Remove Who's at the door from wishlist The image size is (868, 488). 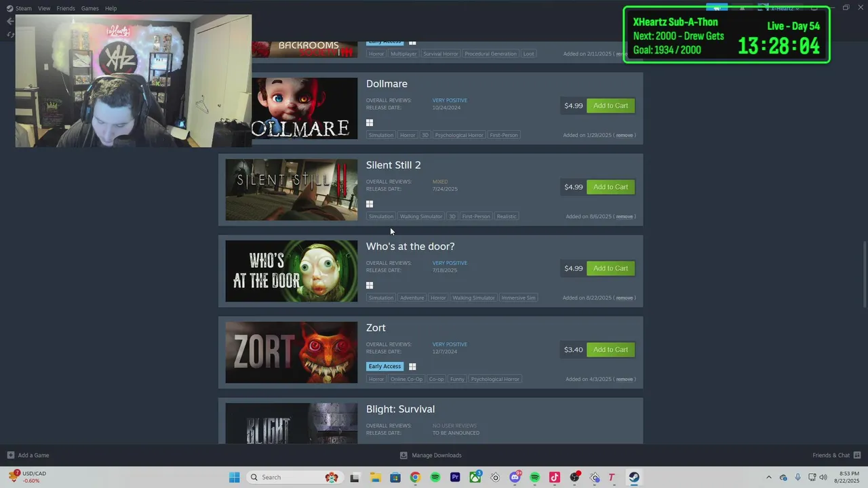pyautogui.click(x=625, y=298)
